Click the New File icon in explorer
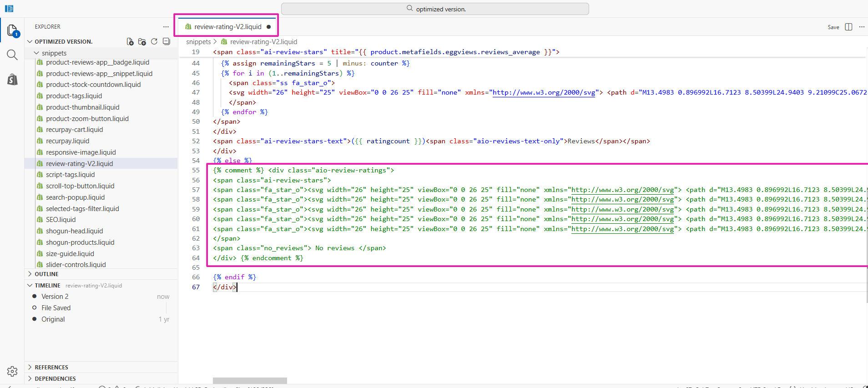Viewport: 868px width, 388px height. click(x=130, y=41)
